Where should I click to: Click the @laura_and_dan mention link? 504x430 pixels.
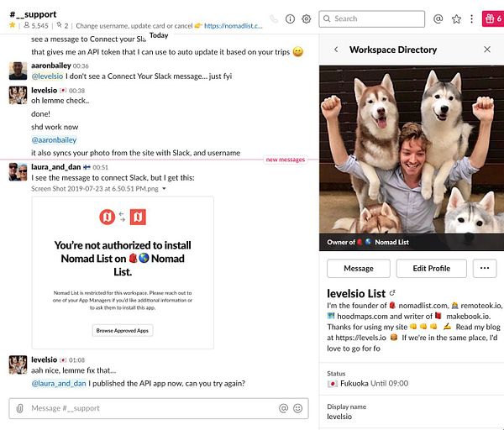(59, 384)
